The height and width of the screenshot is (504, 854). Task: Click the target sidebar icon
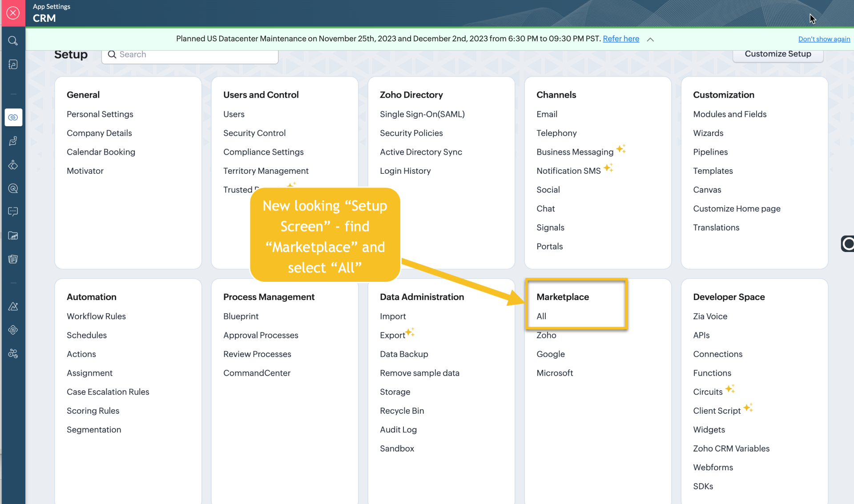point(13,188)
